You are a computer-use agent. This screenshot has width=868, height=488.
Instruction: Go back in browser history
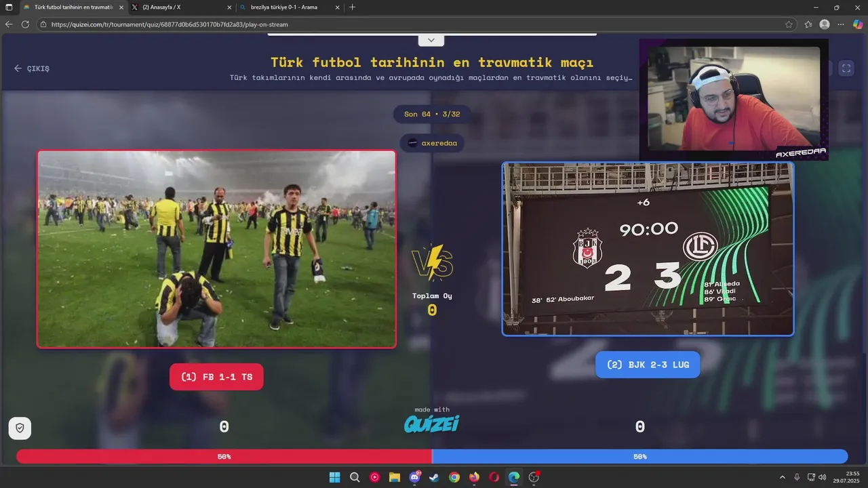pyautogui.click(x=9, y=24)
